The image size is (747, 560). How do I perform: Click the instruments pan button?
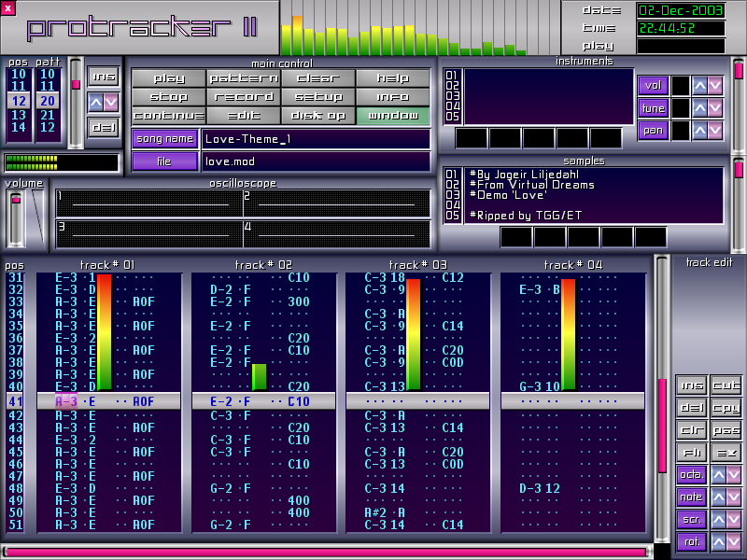(653, 131)
